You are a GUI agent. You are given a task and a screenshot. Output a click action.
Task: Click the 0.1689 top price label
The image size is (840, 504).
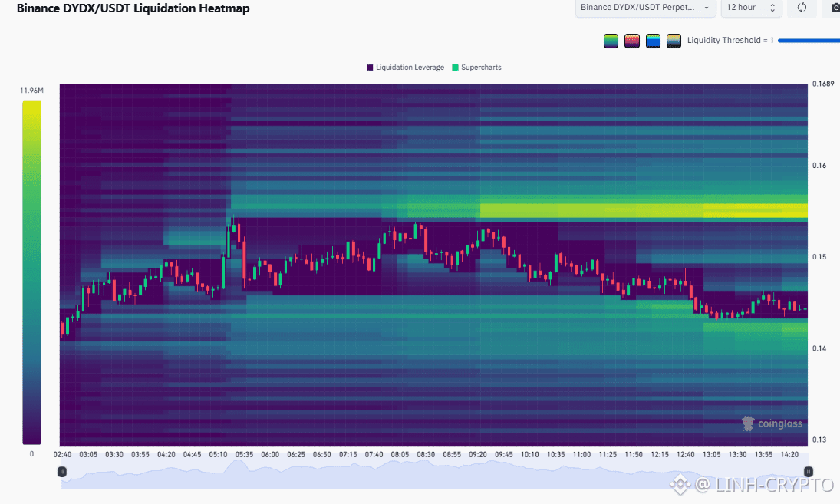[823, 84]
